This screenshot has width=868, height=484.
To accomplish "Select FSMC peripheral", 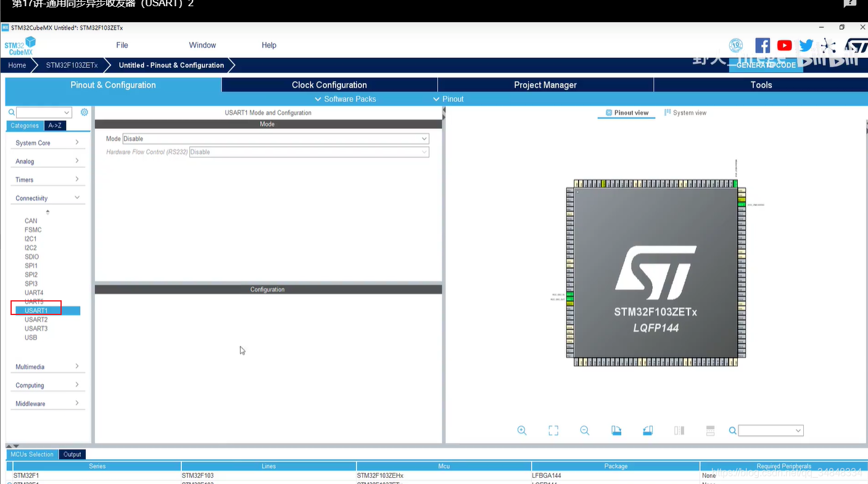I will click(x=33, y=230).
